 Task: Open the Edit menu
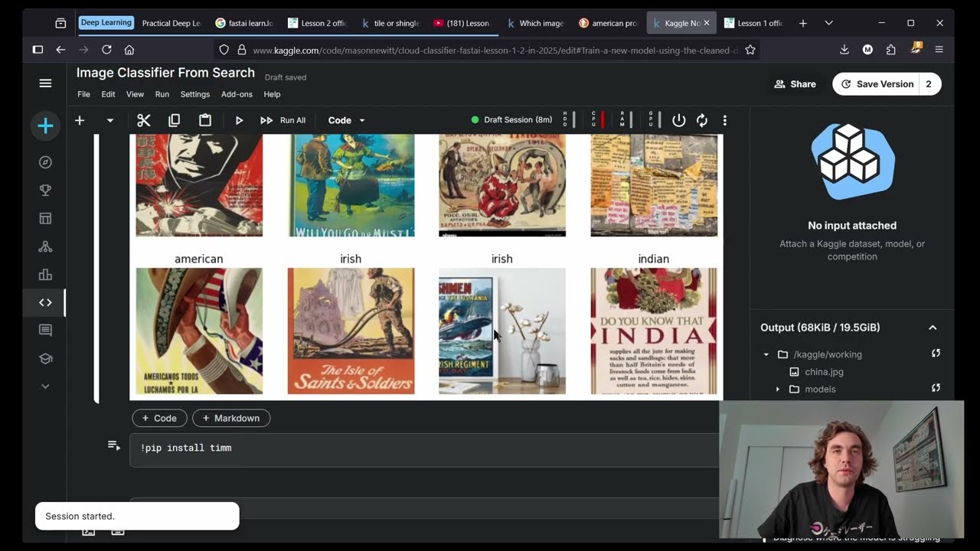point(109,94)
